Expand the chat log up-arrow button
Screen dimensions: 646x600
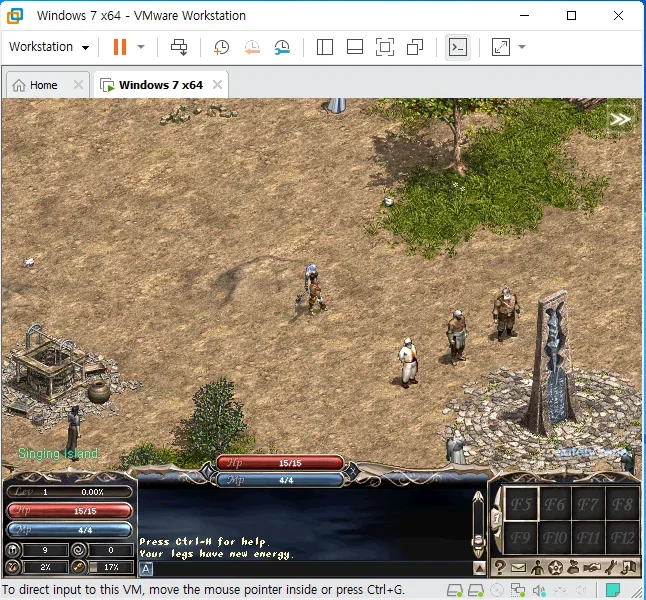coord(479,569)
